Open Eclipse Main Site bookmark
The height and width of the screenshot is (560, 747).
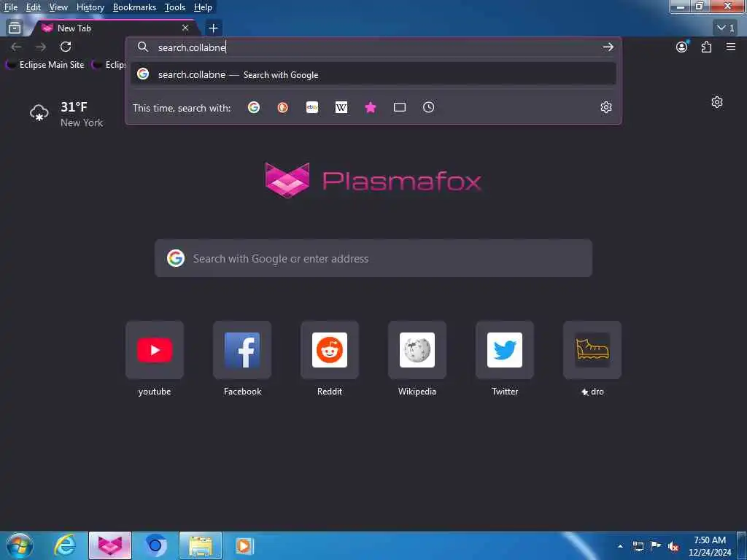click(x=45, y=65)
